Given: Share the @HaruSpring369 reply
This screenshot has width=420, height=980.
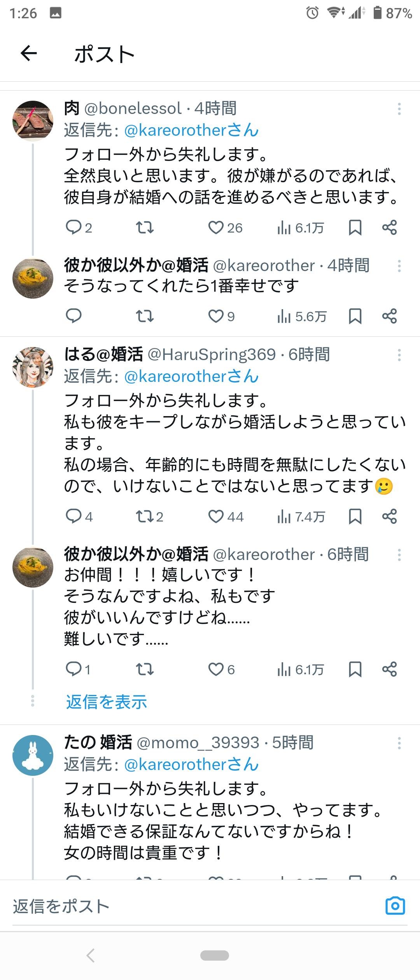Looking at the screenshot, I should tap(389, 516).
